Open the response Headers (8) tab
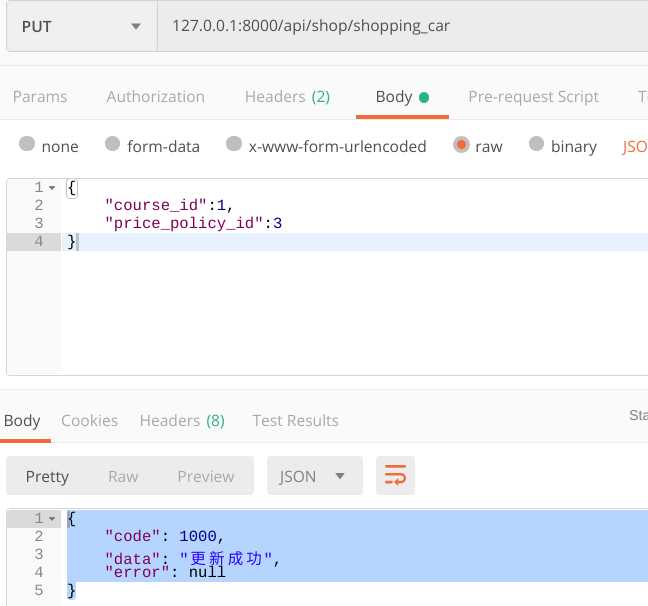This screenshot has height=606, width=648. point(182,421)
